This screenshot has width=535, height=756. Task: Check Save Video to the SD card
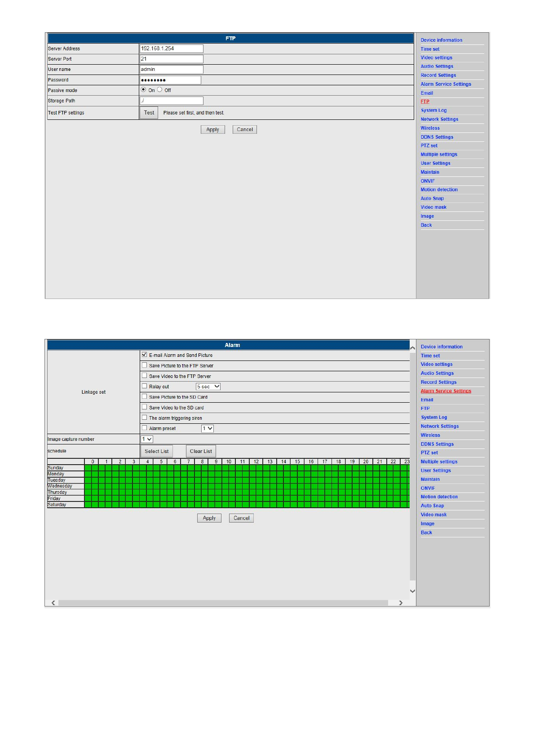pos(145,407)
